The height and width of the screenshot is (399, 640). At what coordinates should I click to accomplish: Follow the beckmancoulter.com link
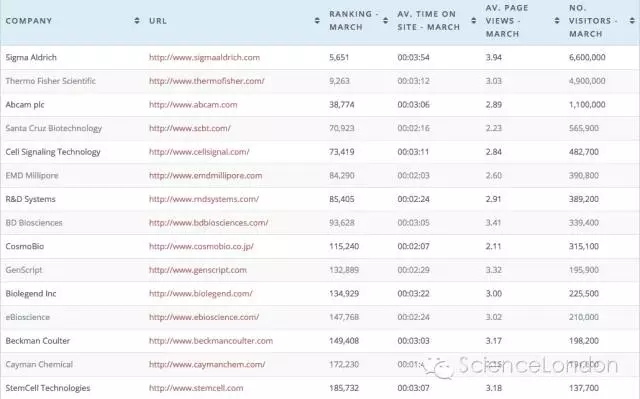point(211,341)
